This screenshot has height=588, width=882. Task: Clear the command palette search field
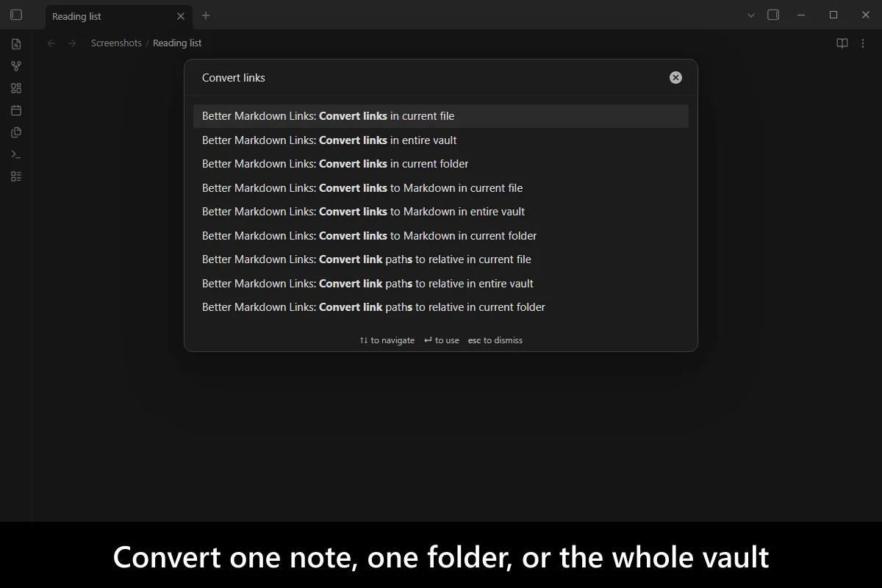[675, 78]
